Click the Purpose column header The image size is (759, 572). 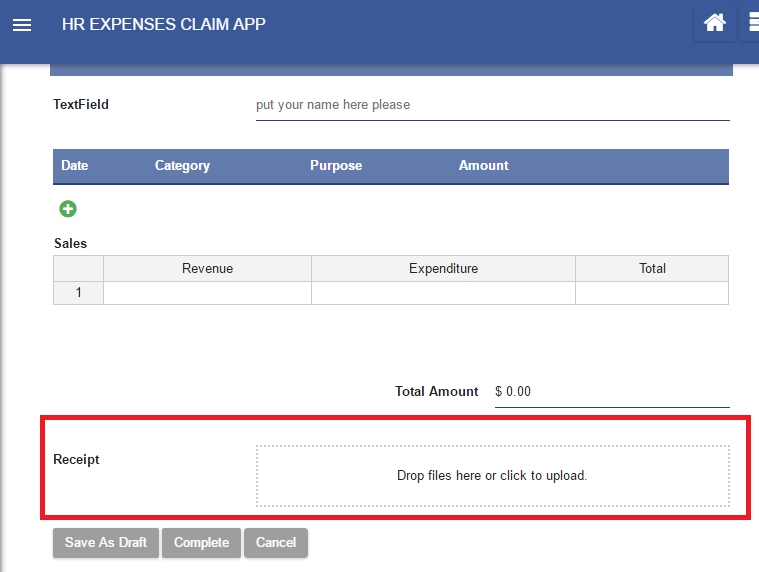336,166
